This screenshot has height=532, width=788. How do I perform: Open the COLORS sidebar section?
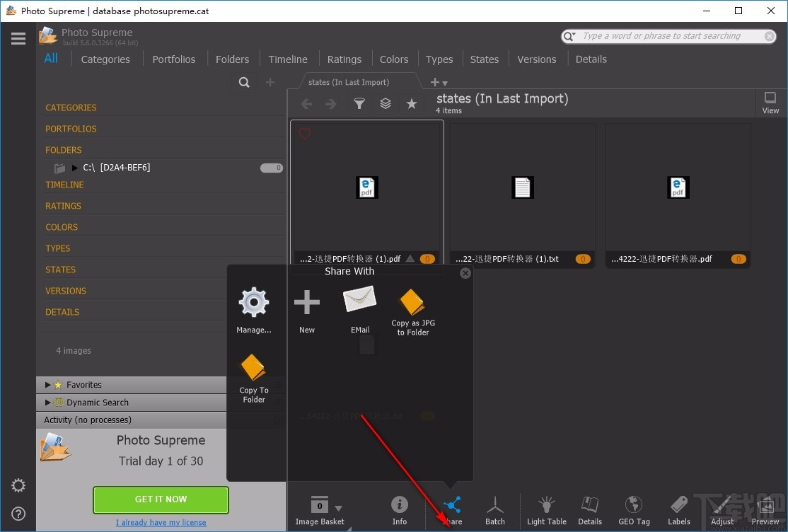coord(62,227)
